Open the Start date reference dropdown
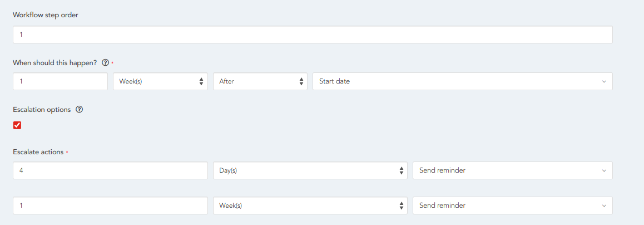The height and width of the screenshot is (225, 644). point(462,81)
